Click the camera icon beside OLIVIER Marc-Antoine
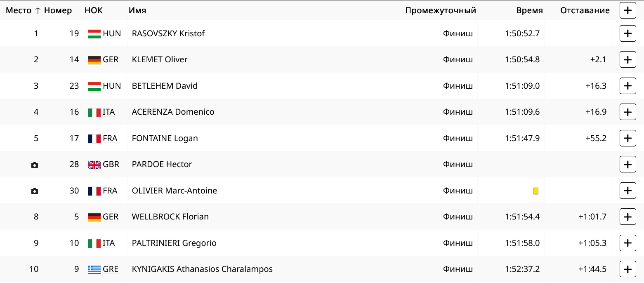This screenshot has height=283, width=644. [x=34, y=191]
